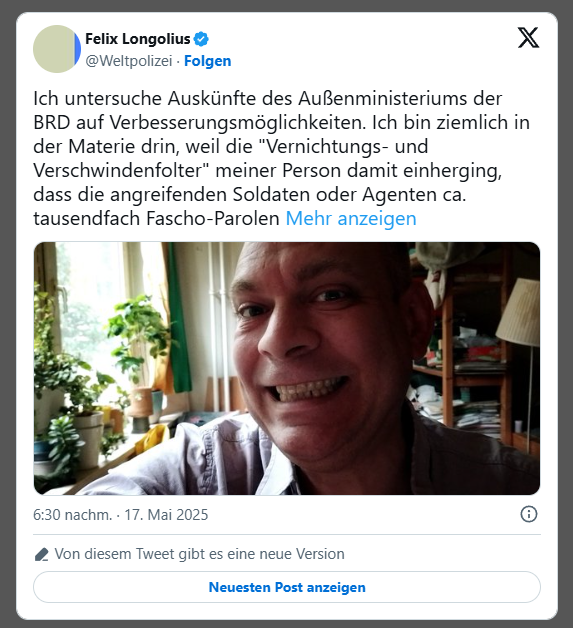Open the Felix Longolius display name
Screen dimensions: 573x628
tap(138, 39)
